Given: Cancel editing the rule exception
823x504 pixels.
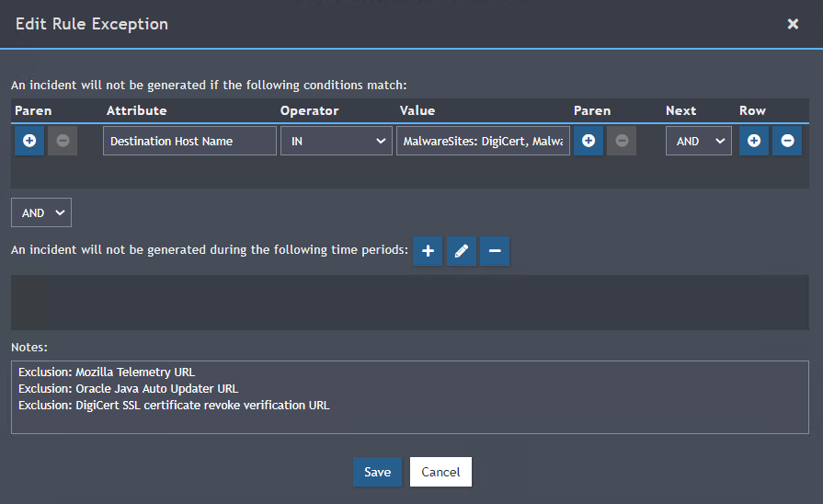Looking at the screenshot, I should click(x=440, y=472).
